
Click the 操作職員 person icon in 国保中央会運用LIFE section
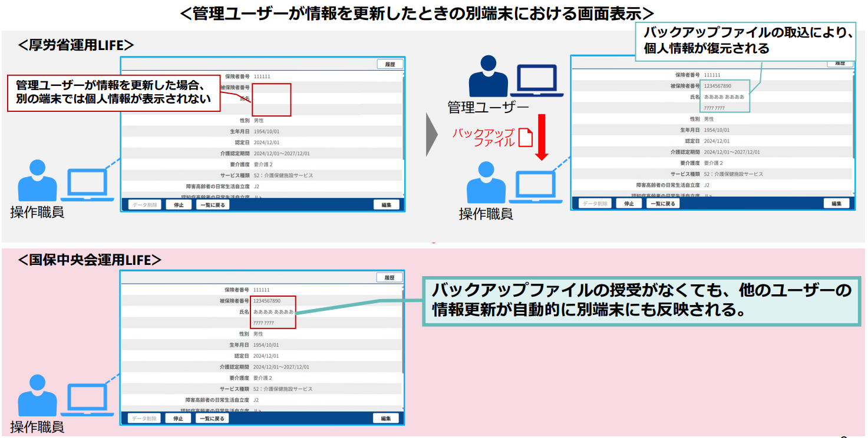pos(37,396)
